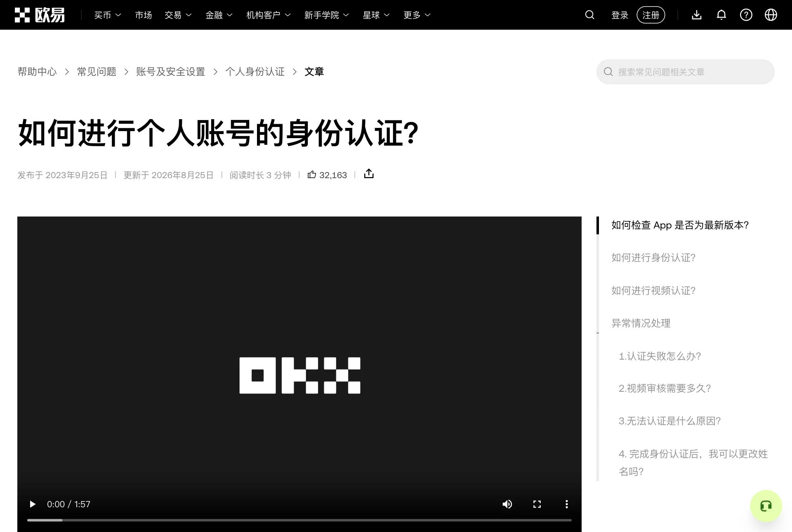Expand the 星球 dropdown menu
The height and width of the screenshot is (532, 792).
[x=376, y=15]
